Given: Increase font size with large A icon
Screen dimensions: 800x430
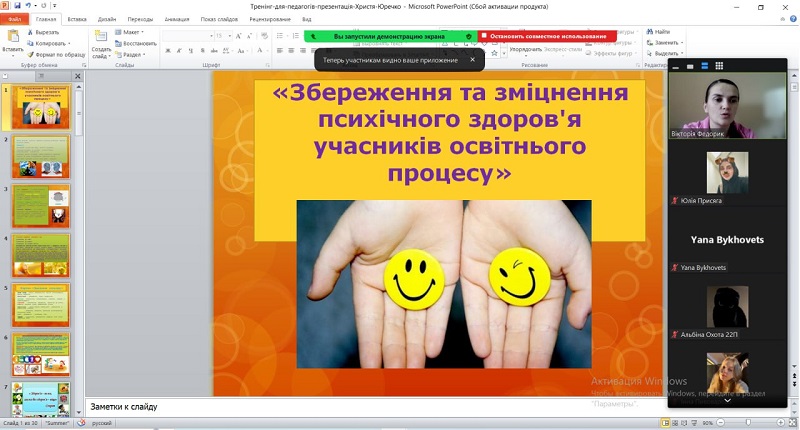Looking at the screenshot, I should pyautogui.click(x=239, y=36).
